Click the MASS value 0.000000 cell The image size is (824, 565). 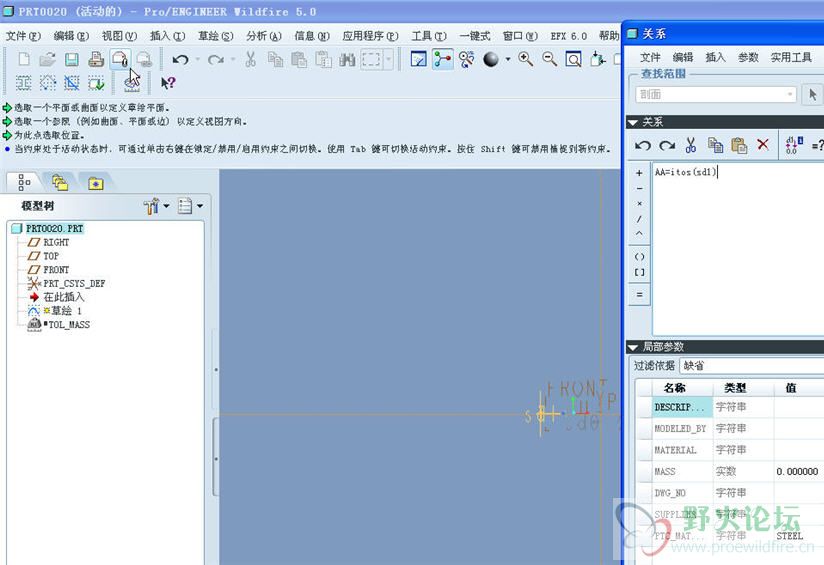(x=798, y=472)
